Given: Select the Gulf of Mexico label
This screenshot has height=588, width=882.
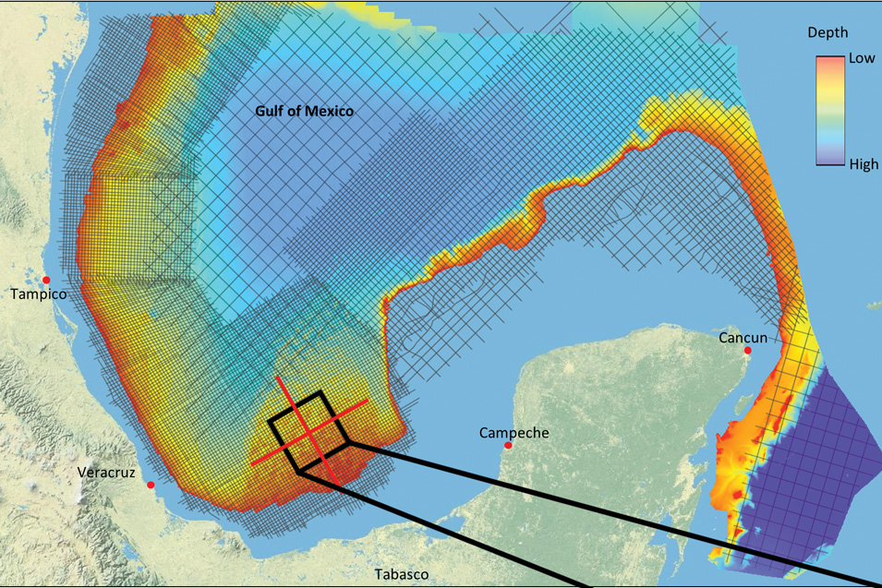Looking at the screenshot, I should 305,112.
